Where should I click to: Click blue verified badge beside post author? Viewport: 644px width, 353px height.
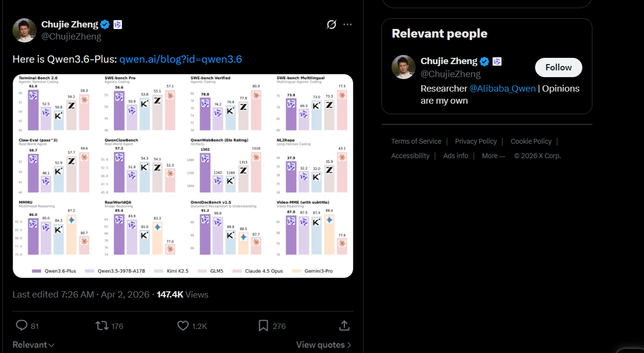tap(105, 25)
